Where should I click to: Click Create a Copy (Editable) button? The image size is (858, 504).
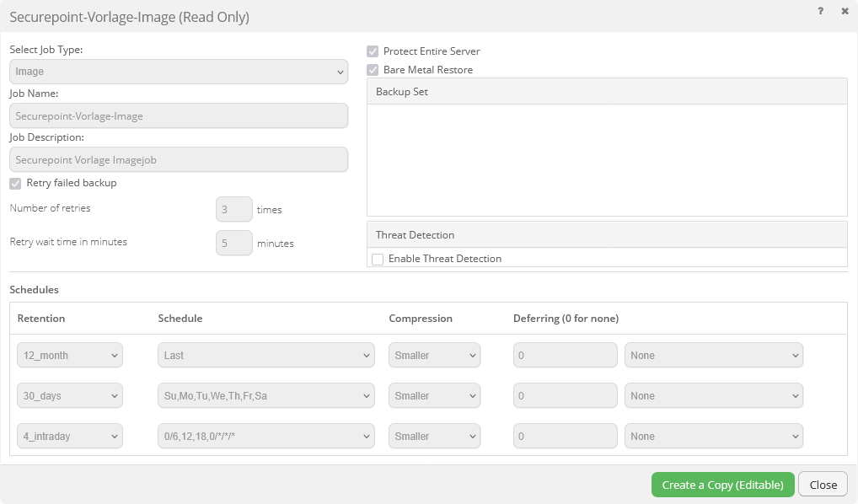click(722, 485)
